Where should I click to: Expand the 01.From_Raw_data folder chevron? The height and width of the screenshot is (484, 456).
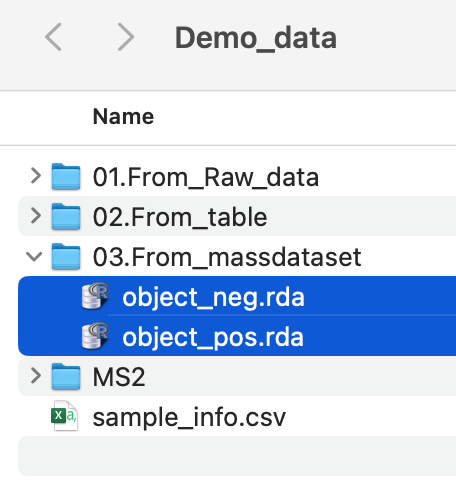coord(36,176)
